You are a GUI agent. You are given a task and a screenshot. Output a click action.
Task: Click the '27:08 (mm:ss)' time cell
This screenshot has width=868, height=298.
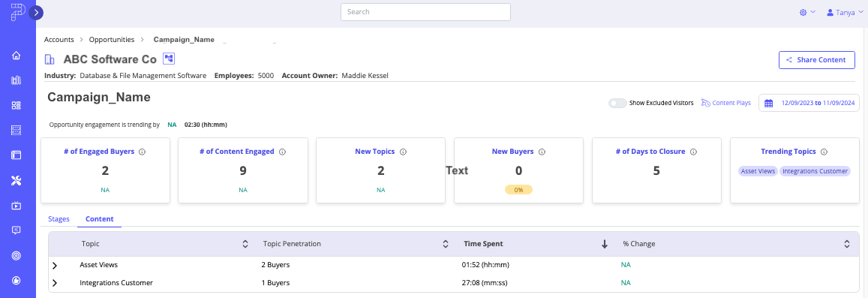[x=485, y=282]
